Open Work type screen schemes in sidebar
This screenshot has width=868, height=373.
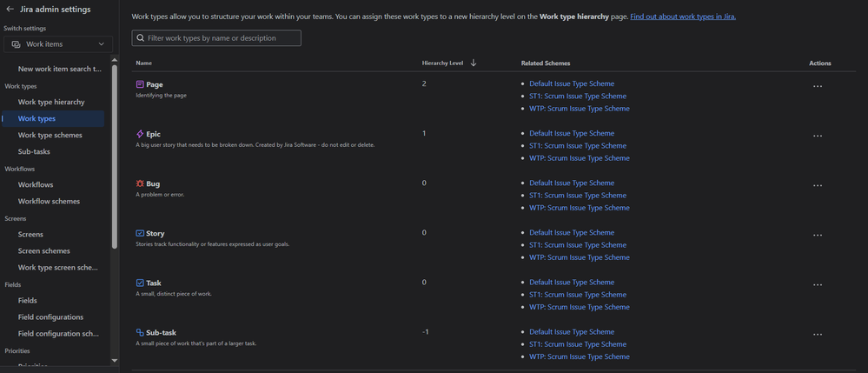58,268
